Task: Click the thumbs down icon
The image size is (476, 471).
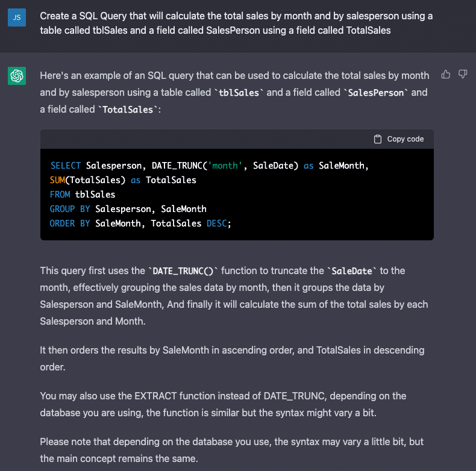Action: (x=463, y=74)
